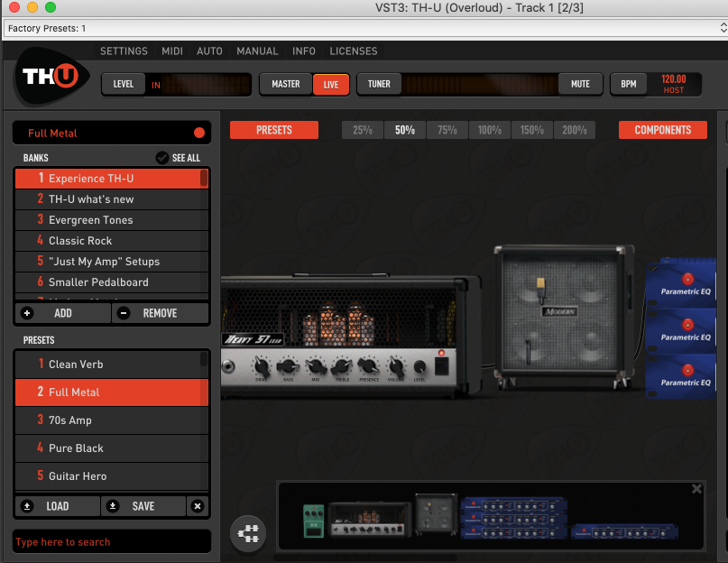Click the upload icon beside LOAD
Screen dimensions: 728x563
pyautogui.click(x=27, y=506)
